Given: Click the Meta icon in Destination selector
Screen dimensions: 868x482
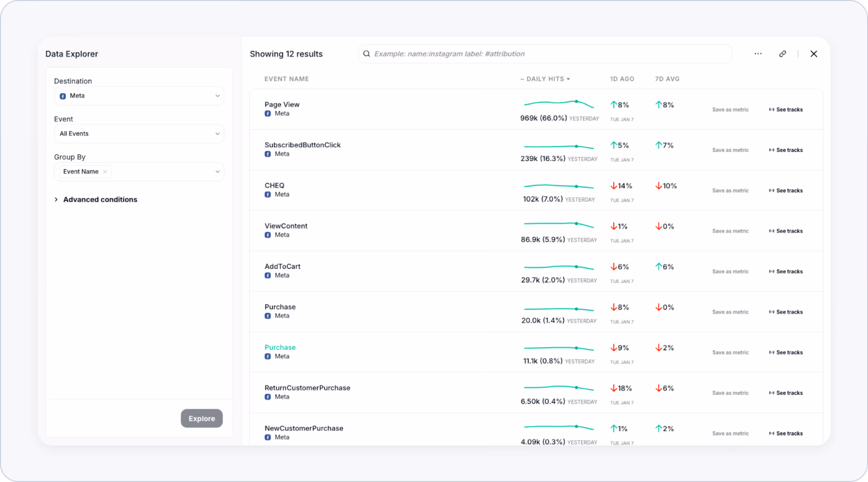Looking at the screenshot, I should (63, 96).
